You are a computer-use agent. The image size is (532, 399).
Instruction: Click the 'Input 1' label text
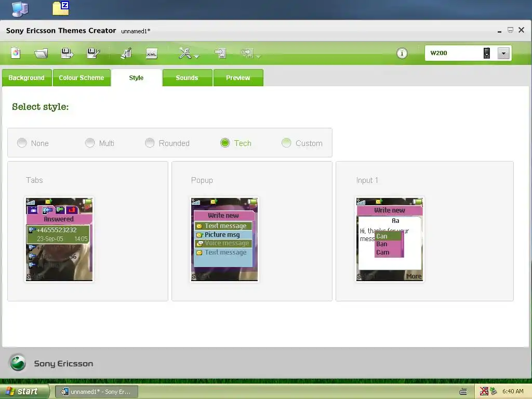[367, 180]
